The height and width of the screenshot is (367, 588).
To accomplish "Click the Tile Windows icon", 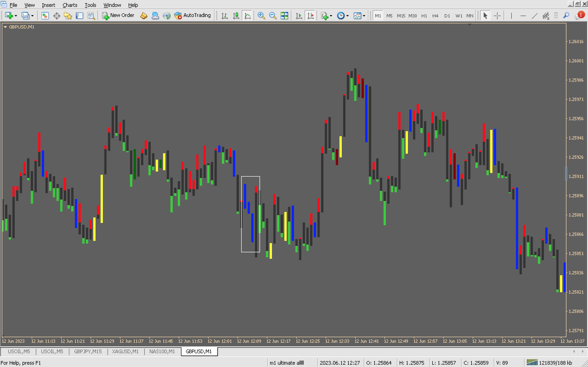I will (x=284, y=16).
